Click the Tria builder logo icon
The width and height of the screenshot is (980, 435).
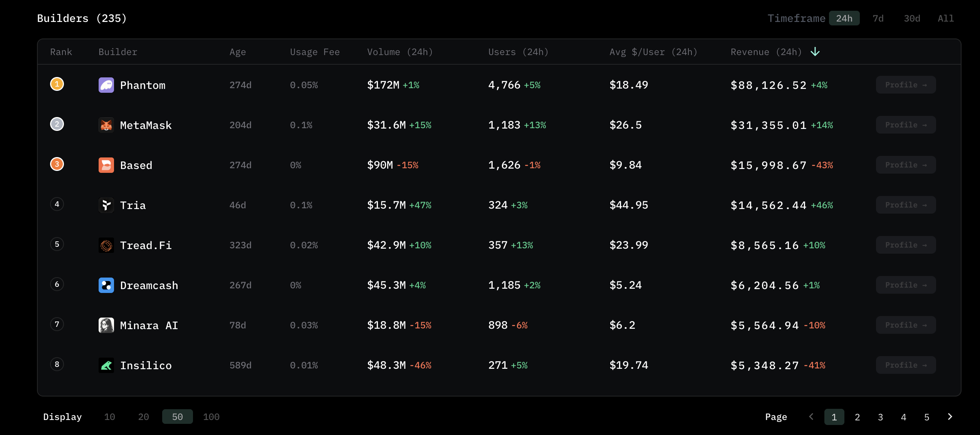point(106,205)
